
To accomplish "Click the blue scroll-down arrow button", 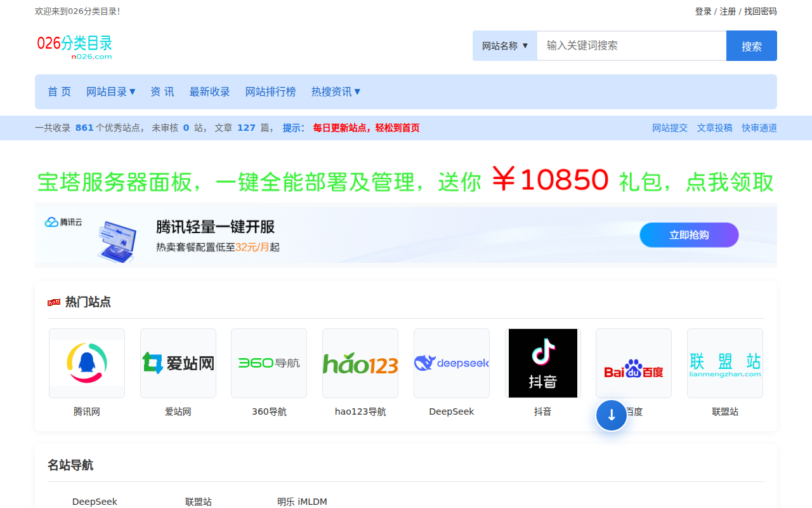I will pyautogui.click(x=612, y=415).
